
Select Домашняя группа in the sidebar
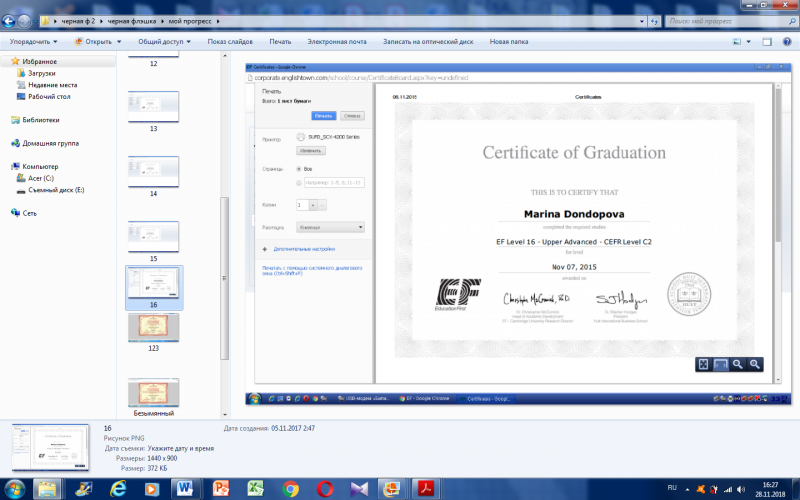coord(51,144)
